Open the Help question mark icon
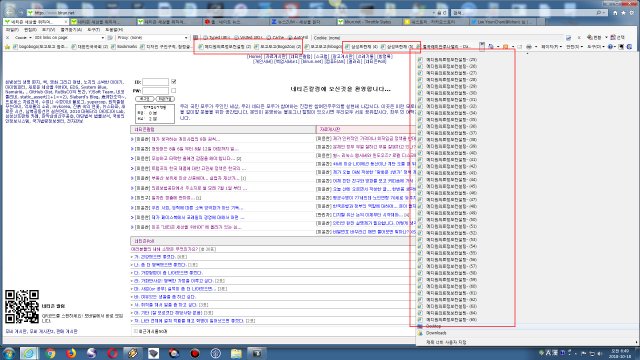The height and width of the screenshot is (360, 640). coord(610,47)
